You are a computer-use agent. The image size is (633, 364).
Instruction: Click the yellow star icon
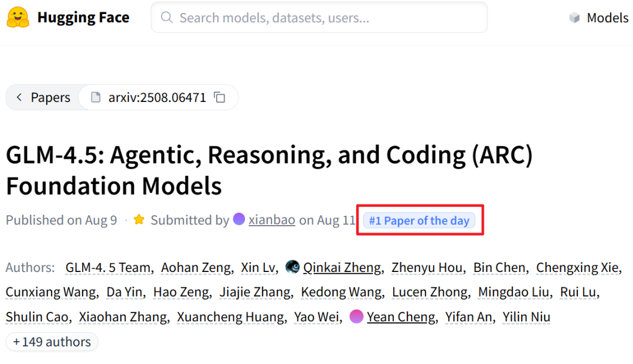139,220
